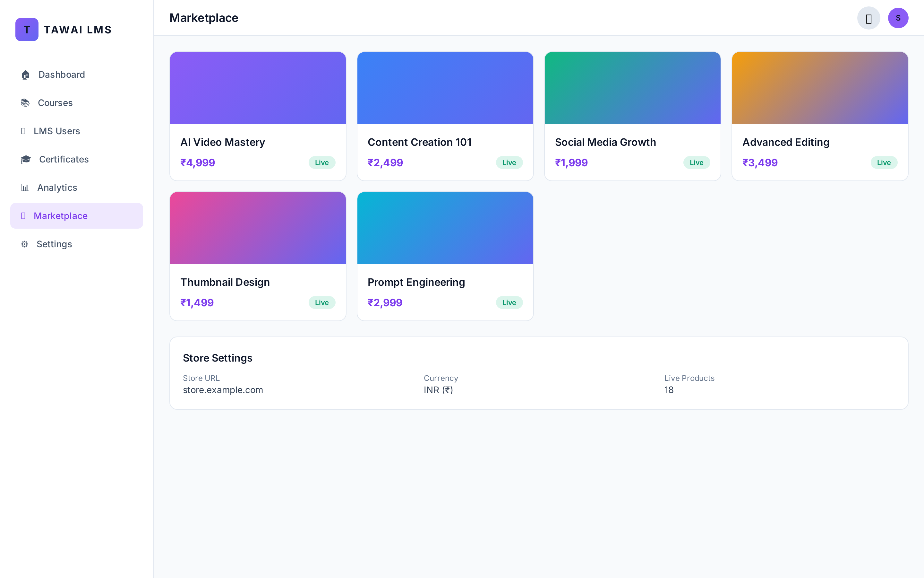The height and width of the screenshot is (578, 924).
Task: Click the Content Creation 101 title
Action: [x=420, y=142]
